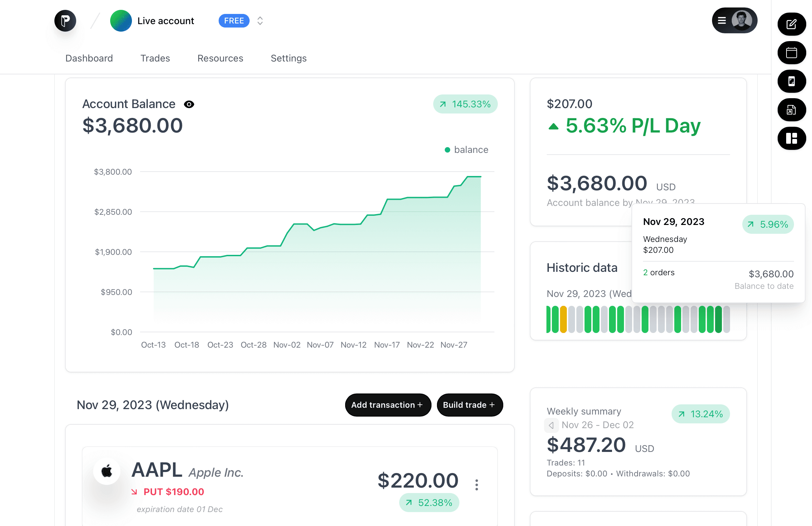The image size is (812, 526).
Task: Click the $220.00 AAPL trade value
Action: [418, 480]
